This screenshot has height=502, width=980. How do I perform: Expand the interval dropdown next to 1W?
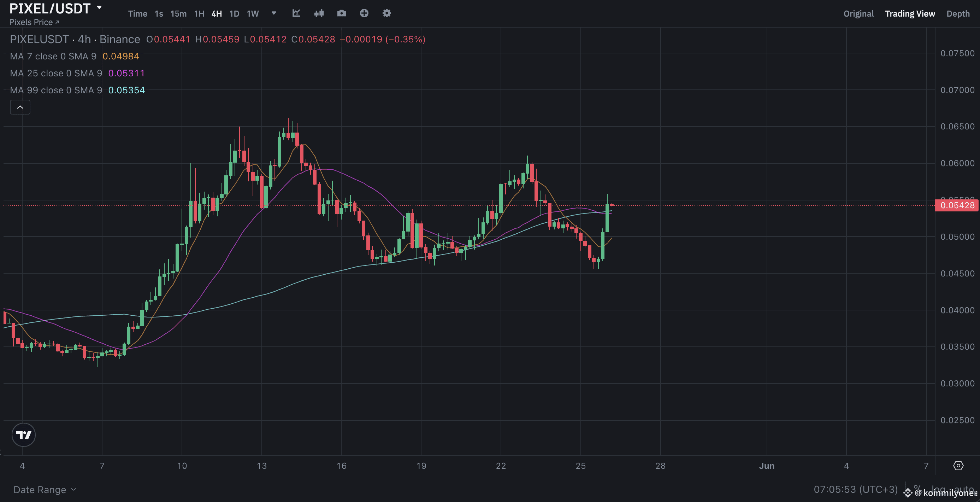pyautogui.click(x=273, y=13)
